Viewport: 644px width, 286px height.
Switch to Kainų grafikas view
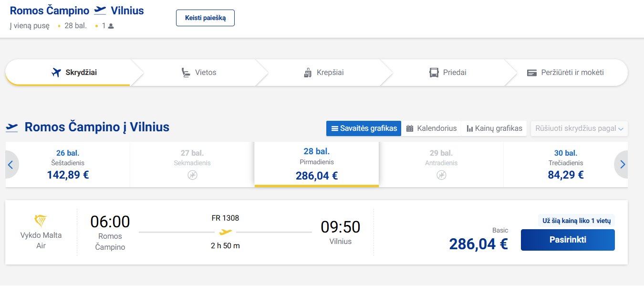494,128
